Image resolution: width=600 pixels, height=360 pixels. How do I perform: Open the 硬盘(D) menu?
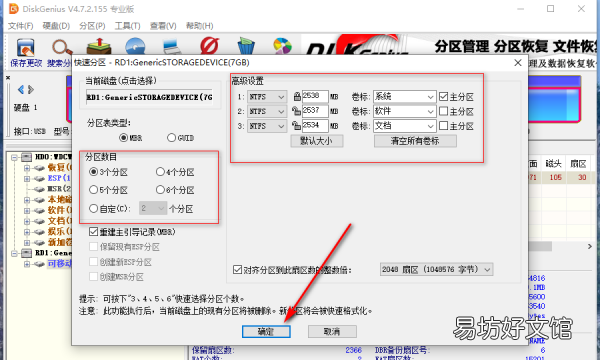point(56,26)
